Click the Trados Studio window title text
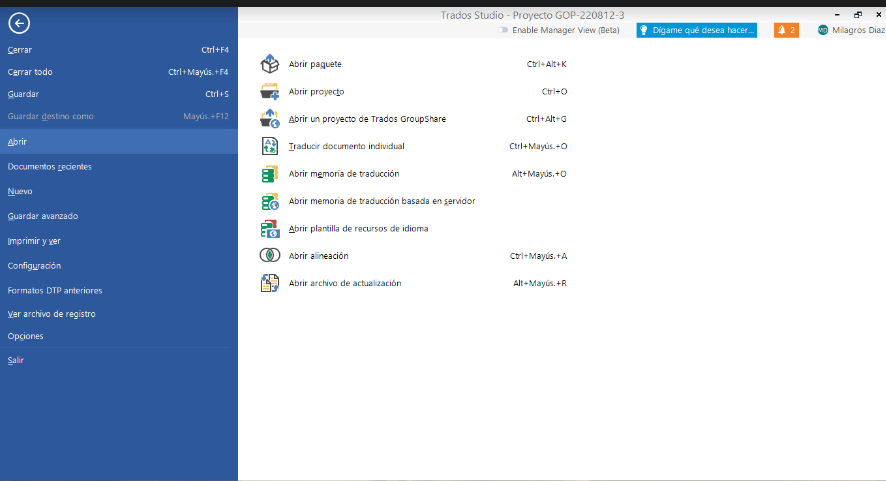Viewport: 886px width, 481px height. coord(532,15)
